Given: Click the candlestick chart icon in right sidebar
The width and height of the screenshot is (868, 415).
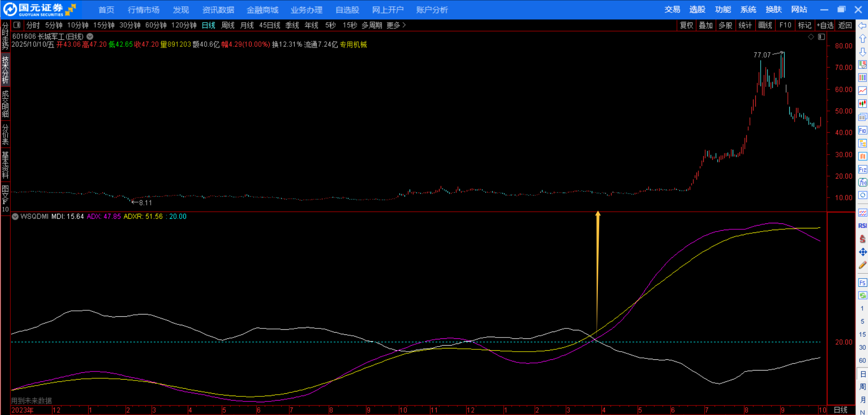Looking at the screenshot, I should coord(863,104).
